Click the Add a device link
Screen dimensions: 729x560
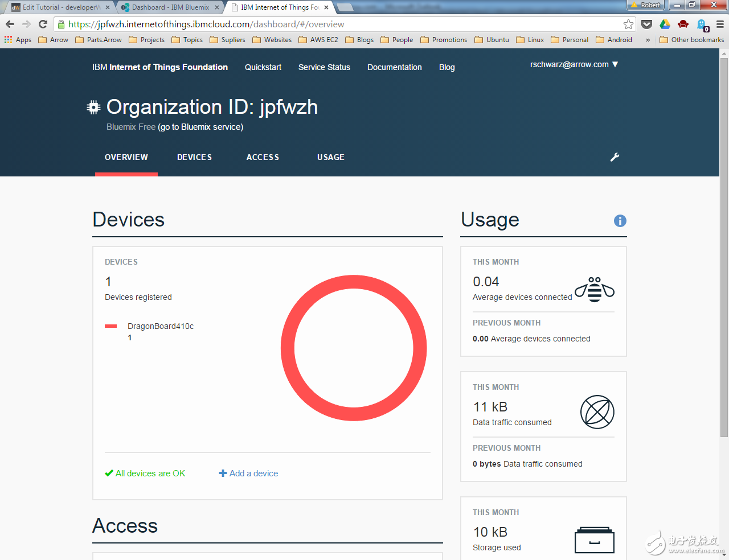tap(248, 473)
